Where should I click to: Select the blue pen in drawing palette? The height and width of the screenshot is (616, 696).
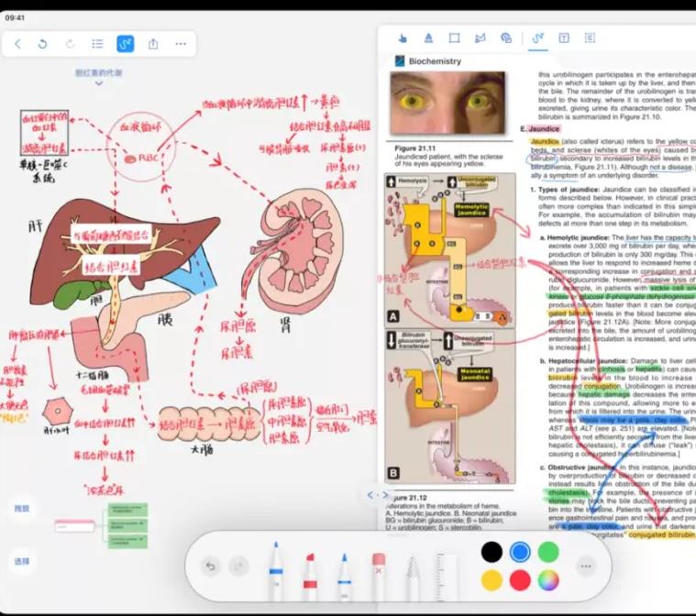tap(276, 569)
